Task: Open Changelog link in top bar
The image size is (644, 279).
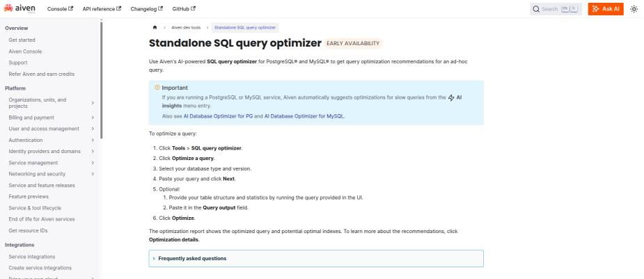Action: [x=146, y=8]
